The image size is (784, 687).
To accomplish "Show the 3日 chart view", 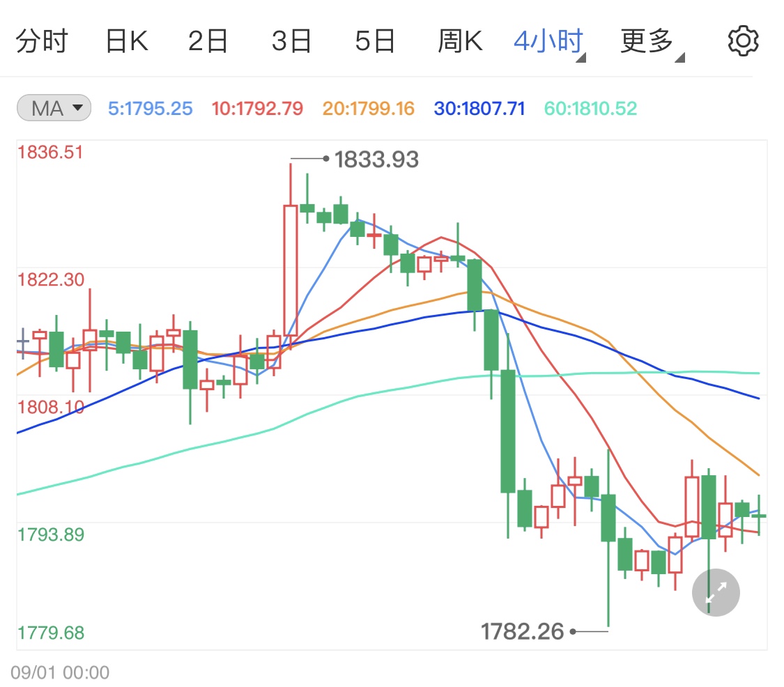I will coord(291,42).
